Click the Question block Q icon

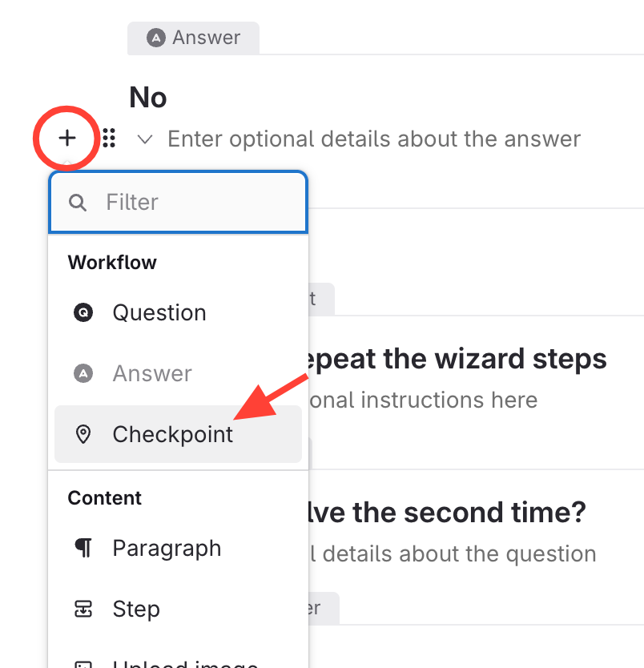coord(83,312)
